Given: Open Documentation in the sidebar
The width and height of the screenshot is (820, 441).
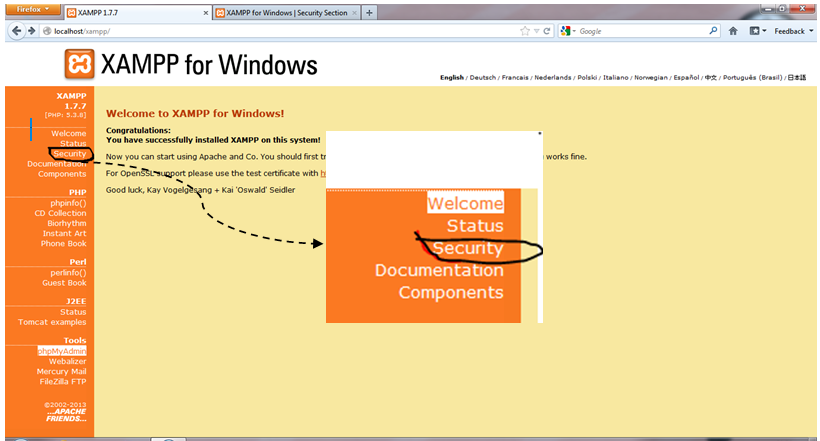Looking at the screenshot, I should [57, 164].
